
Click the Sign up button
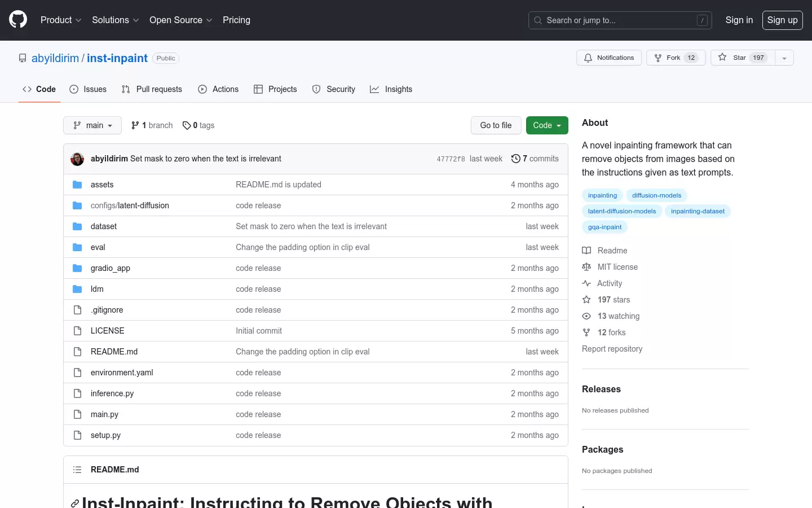(783, 20)
